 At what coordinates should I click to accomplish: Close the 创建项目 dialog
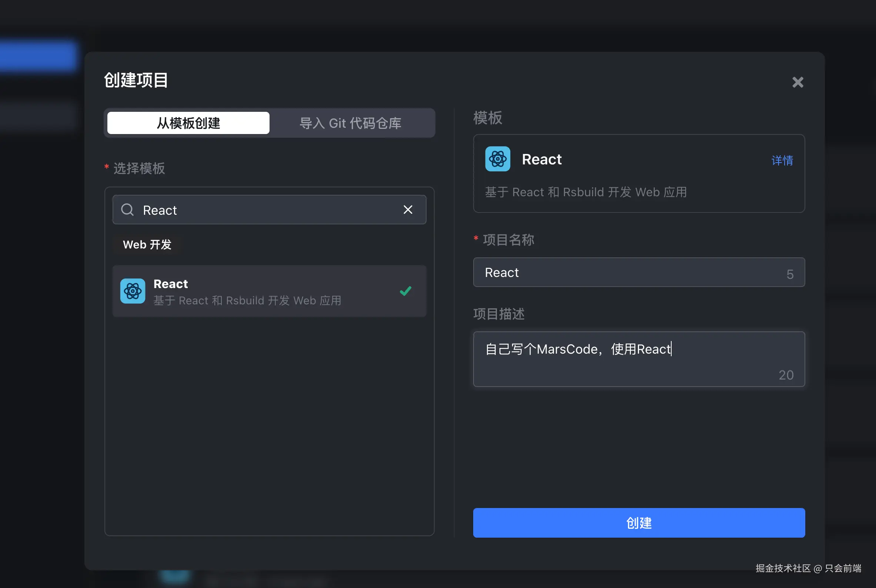[x=798, y=82]
